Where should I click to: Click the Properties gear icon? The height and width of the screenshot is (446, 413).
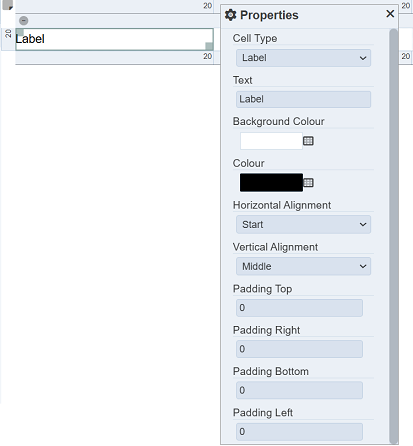(x=230, y=15)
